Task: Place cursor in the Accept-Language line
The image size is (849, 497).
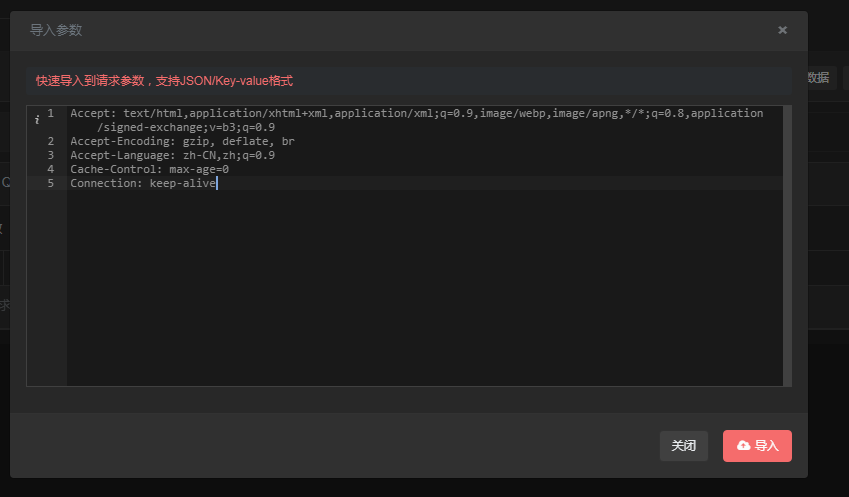Action: pyautogui.click(x=173, y=155)
